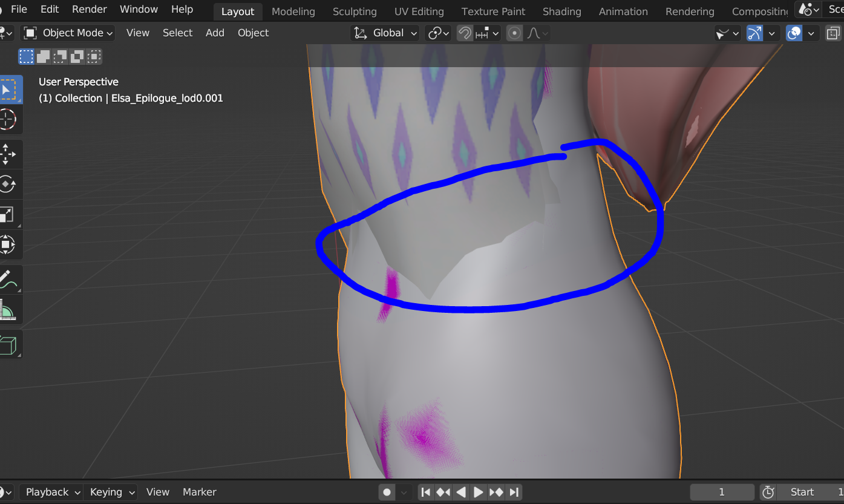Jump to the timeline end frame

(x=514, y=492)
